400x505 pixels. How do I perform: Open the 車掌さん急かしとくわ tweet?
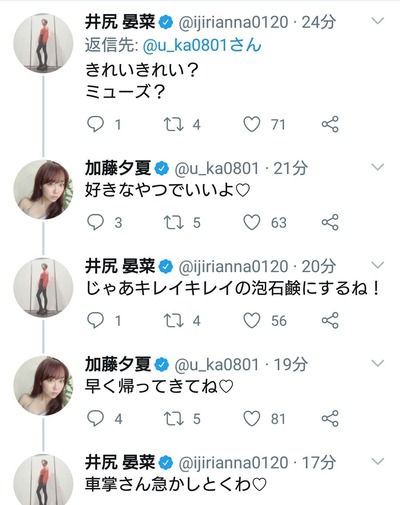(x=176, y=484)
